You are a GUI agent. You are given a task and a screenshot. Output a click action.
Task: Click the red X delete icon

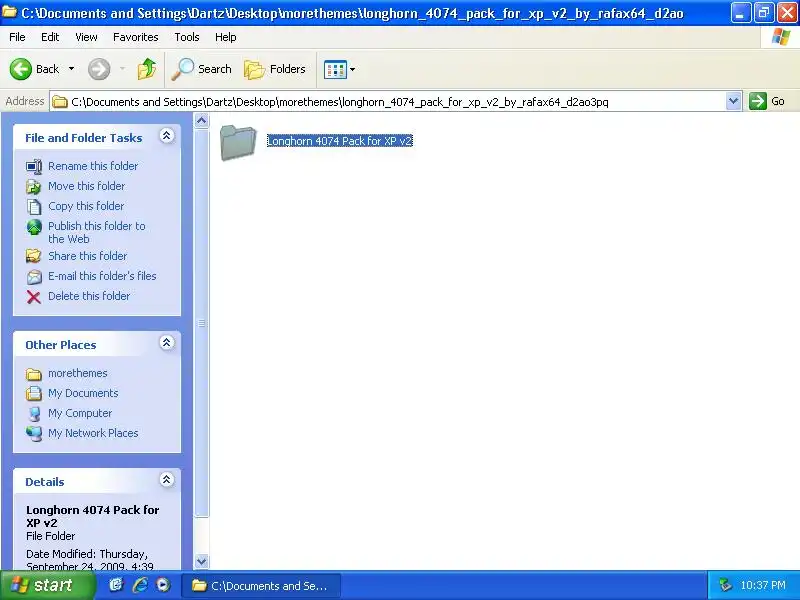[34, 296]
